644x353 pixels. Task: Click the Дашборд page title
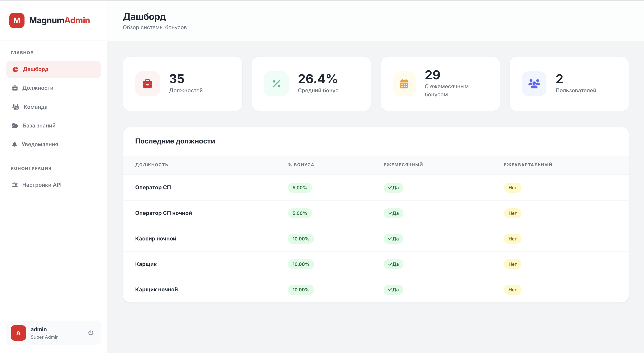coord(144,17)
